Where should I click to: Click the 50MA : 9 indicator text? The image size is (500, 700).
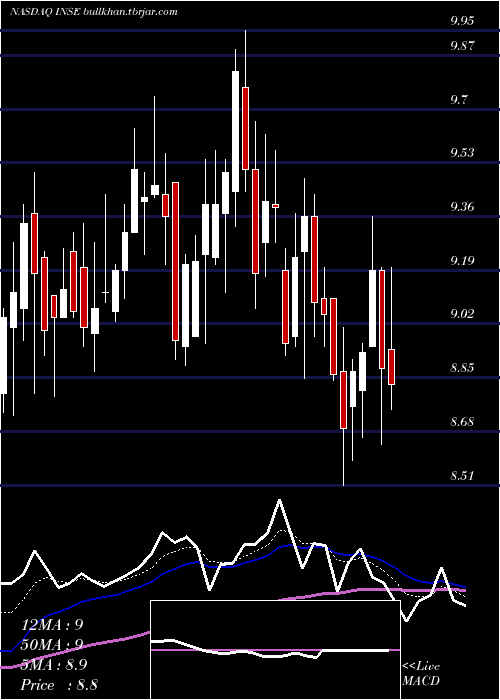click(53, 645)
